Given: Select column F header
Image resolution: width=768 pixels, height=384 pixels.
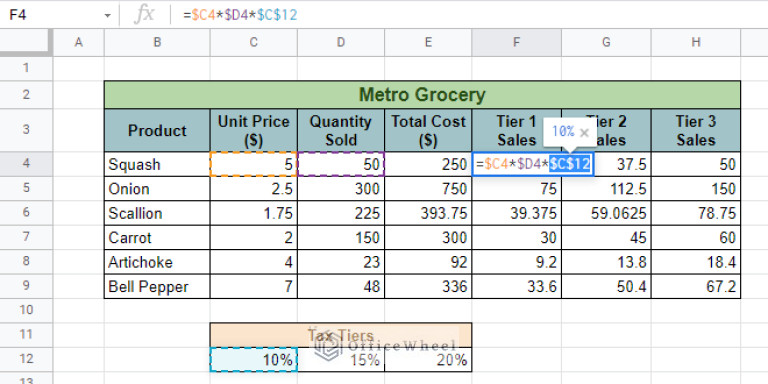Looking at the screenshot, I should pyautogui.click(x=517, y=43).
